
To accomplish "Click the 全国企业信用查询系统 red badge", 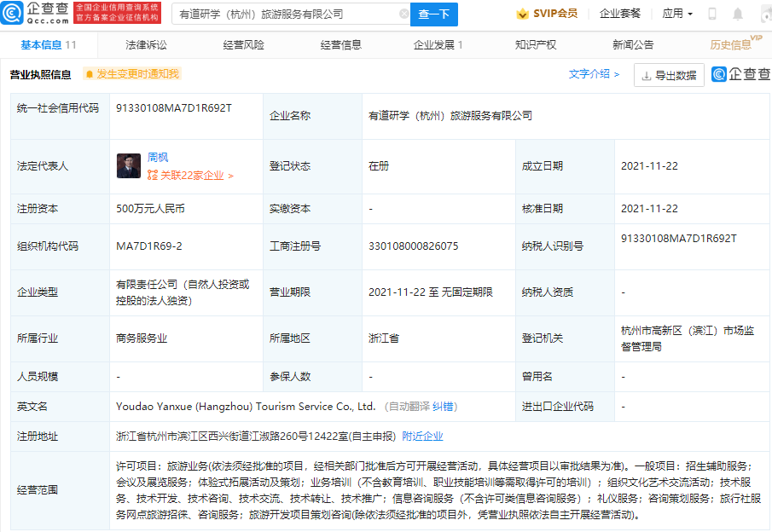I will (117, 12).
